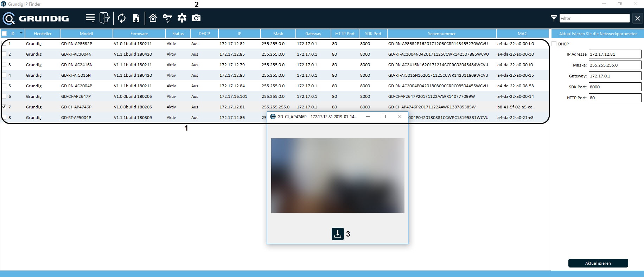This screenshot has height=277, width=644.
Task: Click the exit door icon
Action: click(104, 18)
